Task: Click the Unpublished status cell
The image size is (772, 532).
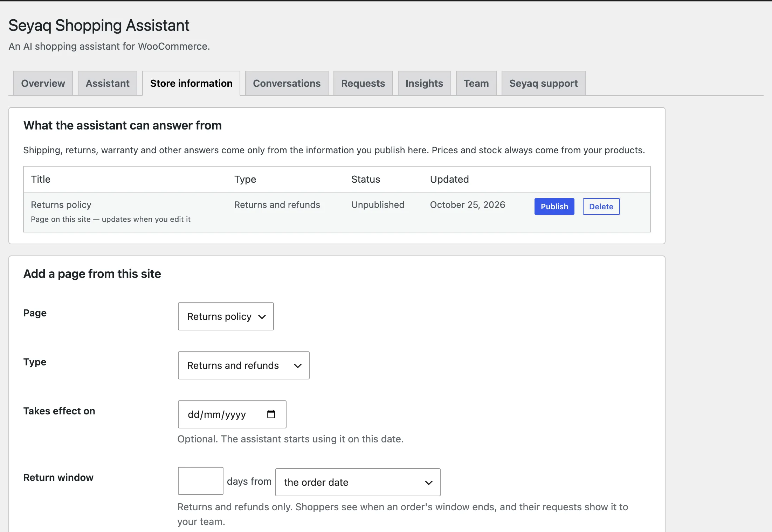Action: (378, 205)
